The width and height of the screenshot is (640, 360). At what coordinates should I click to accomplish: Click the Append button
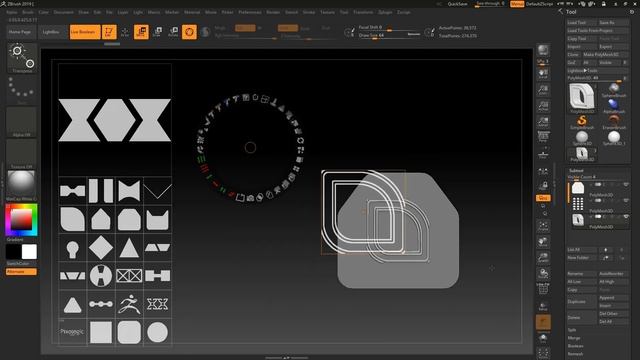pyautogui.click(x=613, y=298)
